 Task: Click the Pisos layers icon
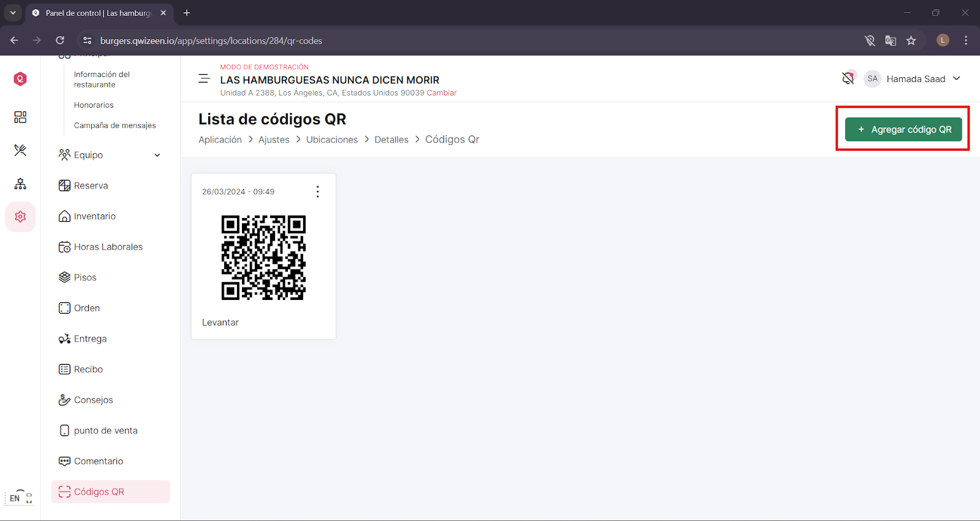[x=64, y=277]
